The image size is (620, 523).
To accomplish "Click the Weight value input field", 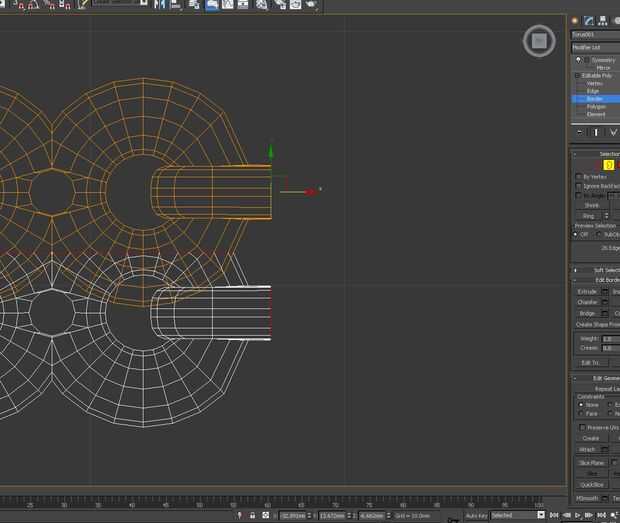I will click(610, 339).
